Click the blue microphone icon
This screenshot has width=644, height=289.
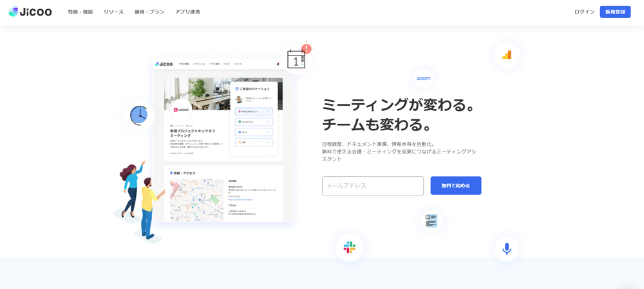pos(507,249)
